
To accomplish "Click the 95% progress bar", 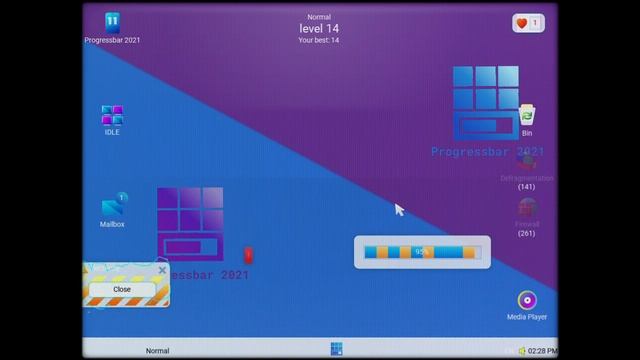I will click(x=422, y=252).
